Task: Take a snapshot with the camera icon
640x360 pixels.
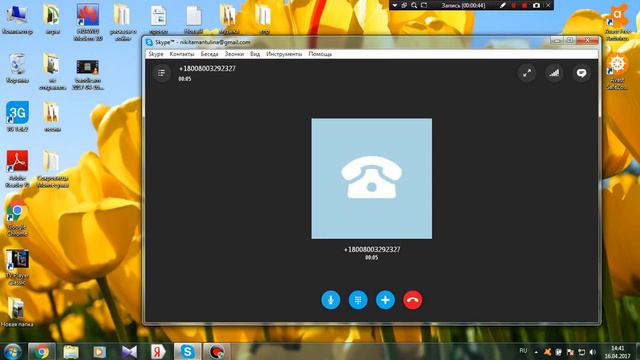Action: point(536,5)
